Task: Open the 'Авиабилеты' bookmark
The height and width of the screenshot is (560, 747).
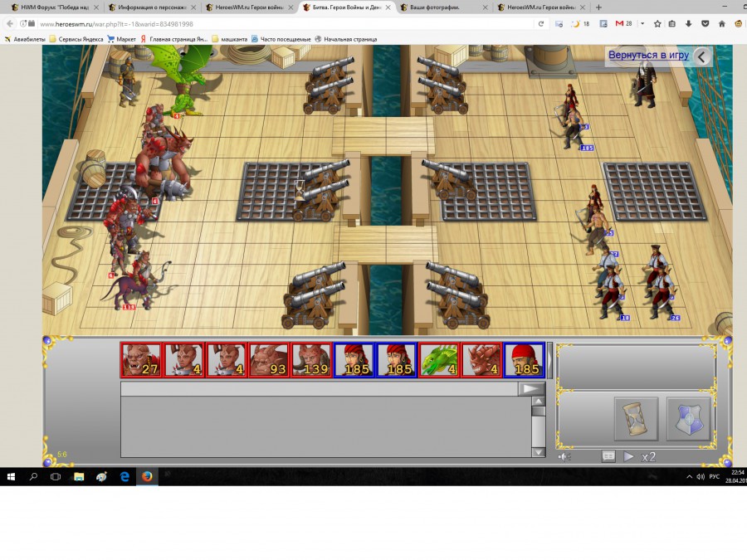Action: coord(25,39)
